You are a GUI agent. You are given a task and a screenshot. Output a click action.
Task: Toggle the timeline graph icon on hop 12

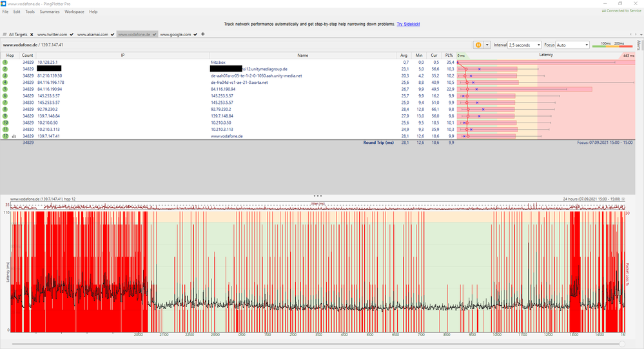point(14,136)
